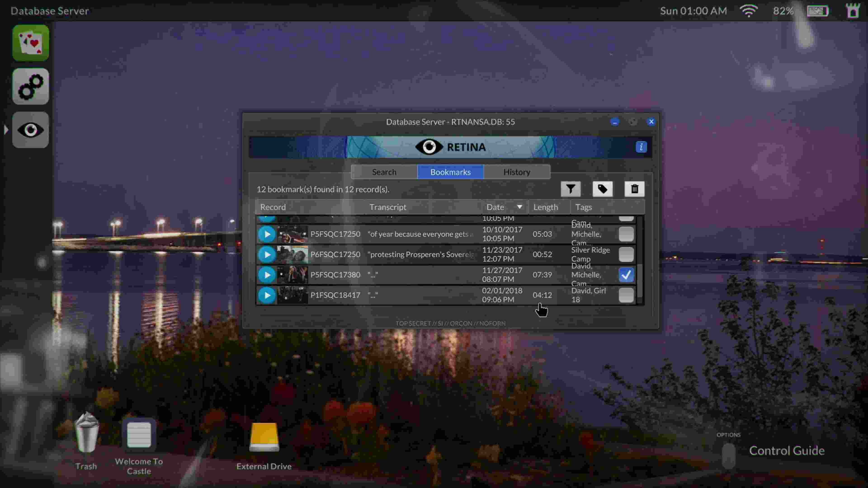Image resolution: width=868 pixels, height=488 pixels.
Task: Delete selected bookmarks with trash icon
Action: pyautogui.click(x=634, y=189)
